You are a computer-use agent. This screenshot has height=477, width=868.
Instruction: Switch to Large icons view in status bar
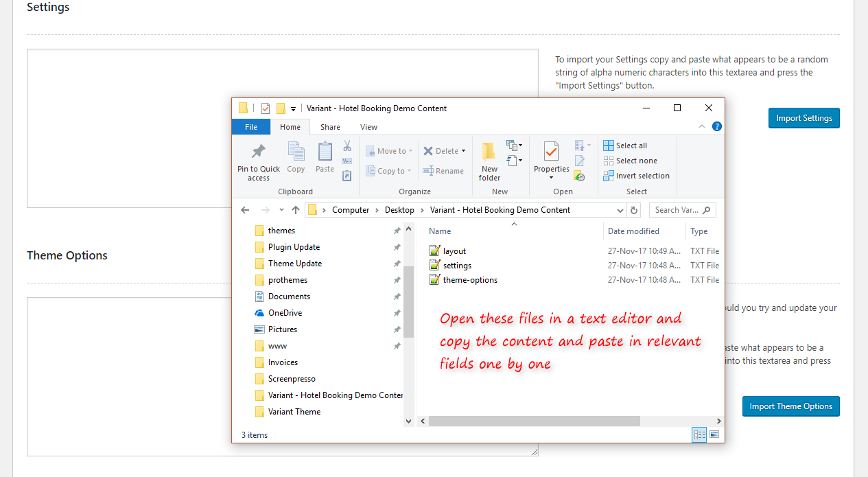(714, 434)
